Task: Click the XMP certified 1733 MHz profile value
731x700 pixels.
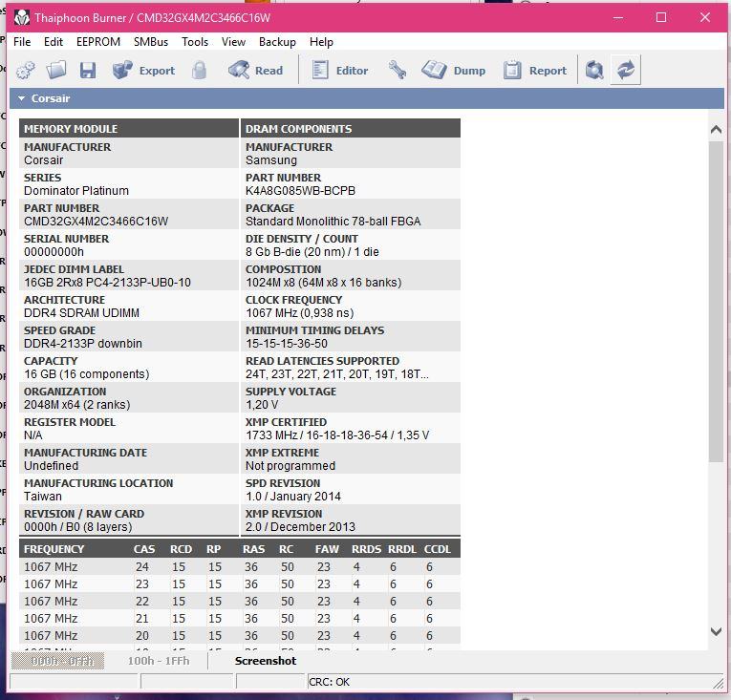Action: [337, 435]
